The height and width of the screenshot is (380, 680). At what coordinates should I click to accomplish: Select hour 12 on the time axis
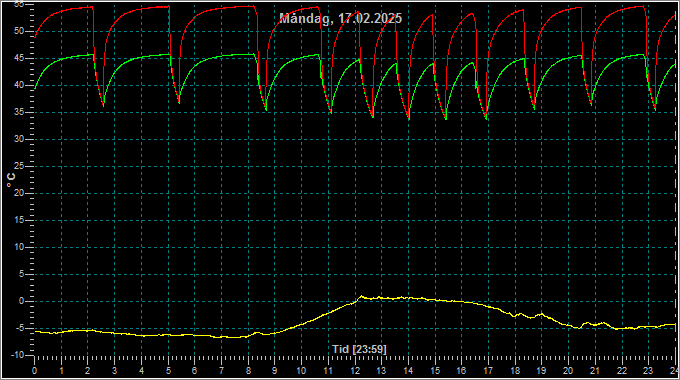pos(355,371)
